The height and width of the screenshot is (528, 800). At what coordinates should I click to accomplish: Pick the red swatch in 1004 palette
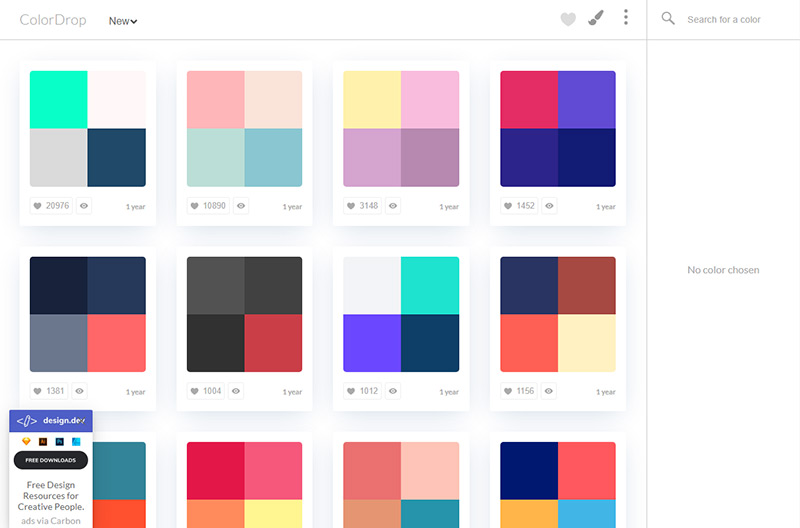(273, 343)
